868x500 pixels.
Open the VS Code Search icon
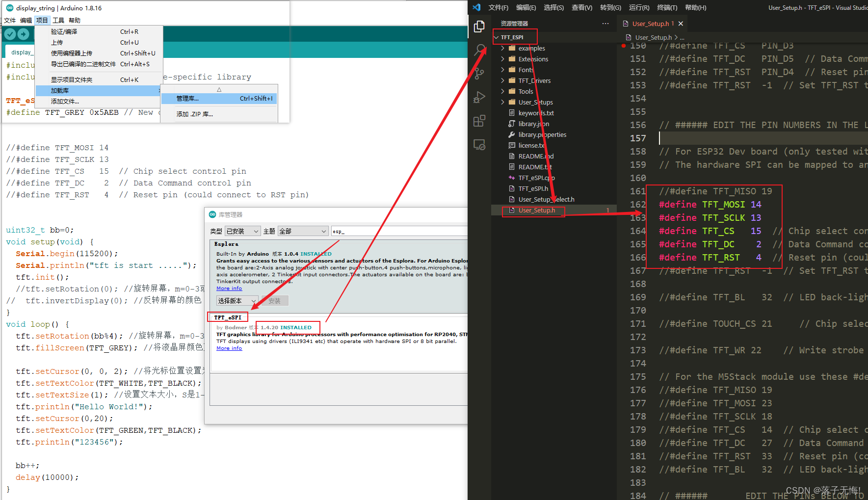coord(479,50)
